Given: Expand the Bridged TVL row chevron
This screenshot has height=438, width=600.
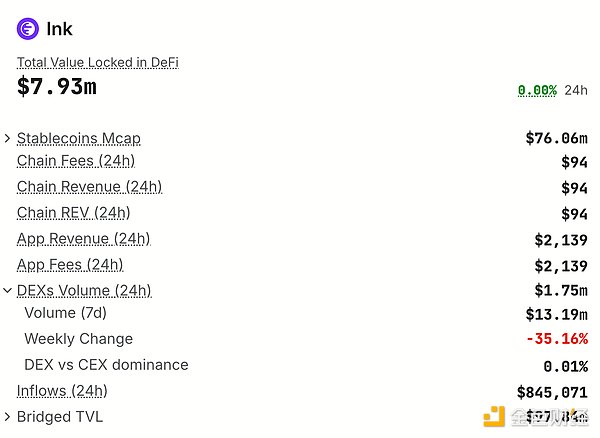Looking at the screenshot, I should tap(8, 417).
